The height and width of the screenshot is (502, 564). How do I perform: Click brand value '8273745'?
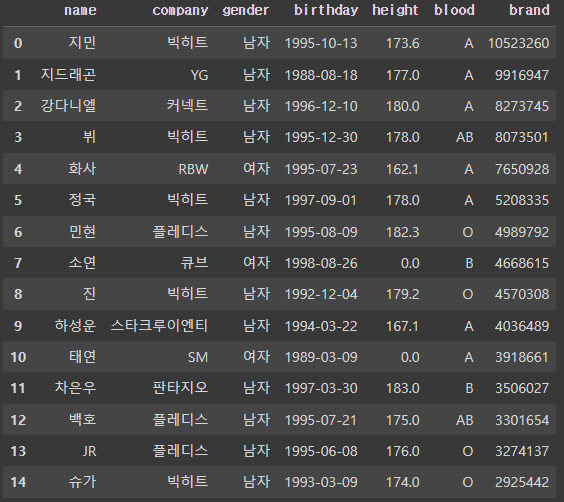[x=522, y=106]
